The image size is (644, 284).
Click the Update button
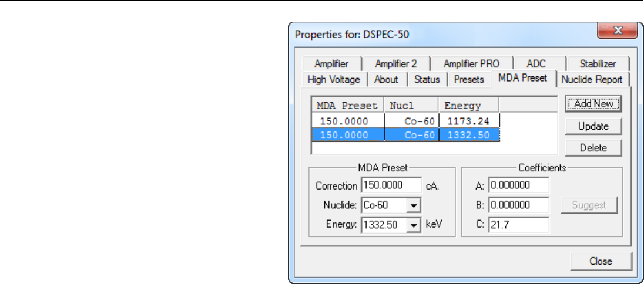coord(593,126)
